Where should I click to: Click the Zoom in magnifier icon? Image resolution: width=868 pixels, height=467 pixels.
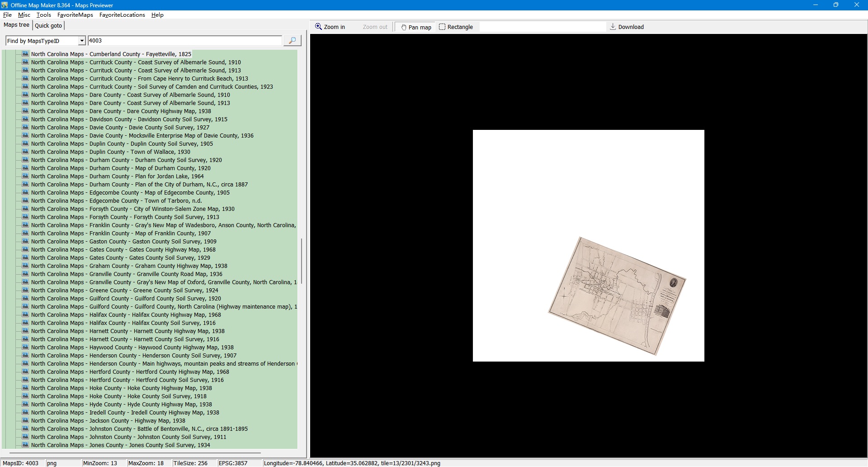319,27
